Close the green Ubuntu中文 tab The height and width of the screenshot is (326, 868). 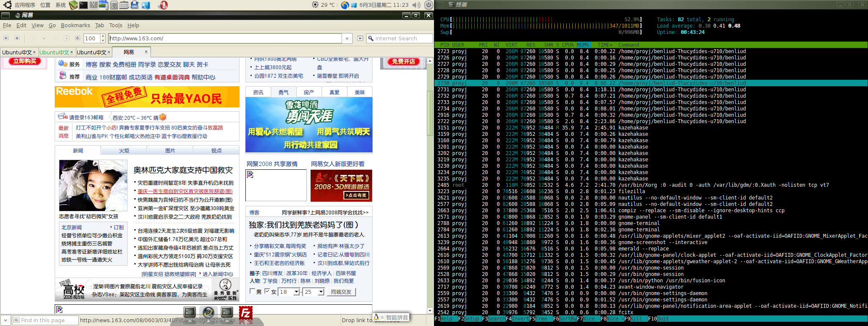72,52
